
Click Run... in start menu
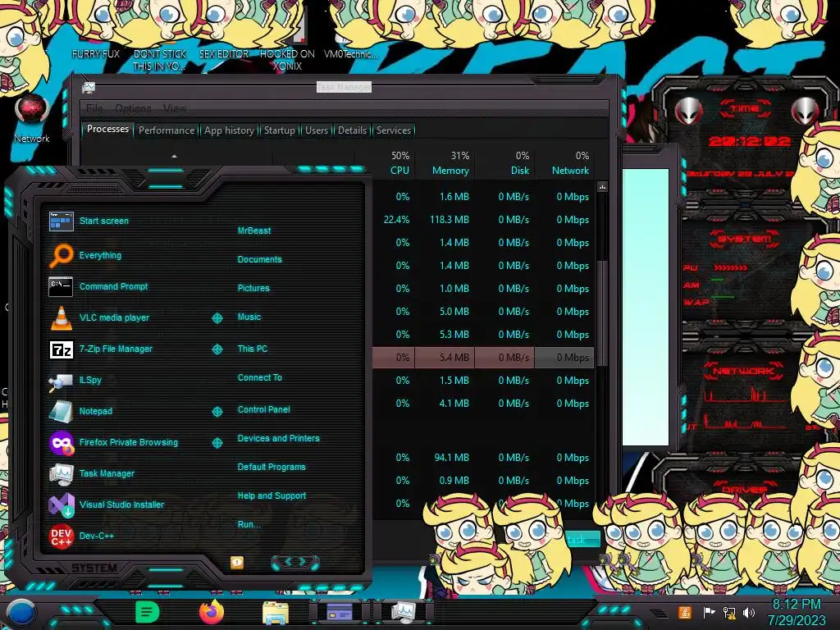click(x=249, y=524)
